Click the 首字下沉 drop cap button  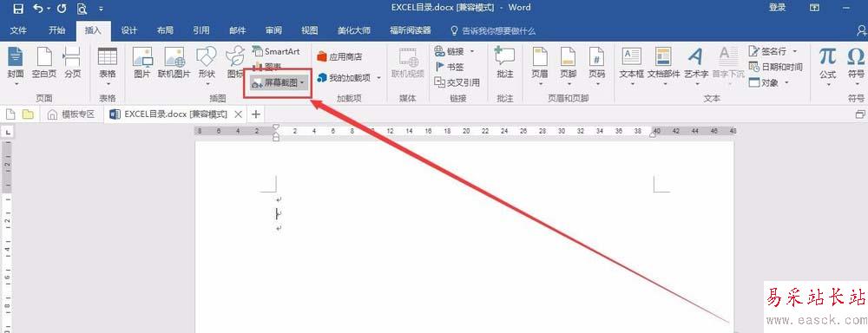coord(728,66)
